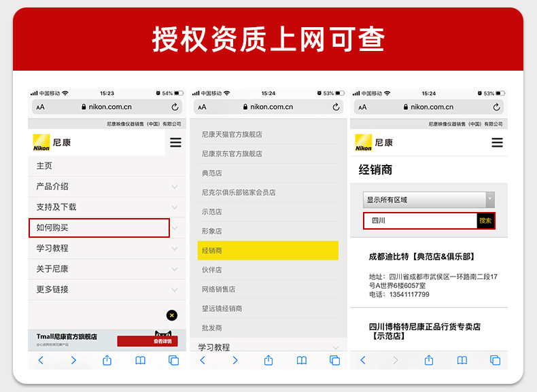The height and width of the screenshot is (392, 537).
Task: Open bookmarks in left phone toolbar
Action: coord(141,360)
